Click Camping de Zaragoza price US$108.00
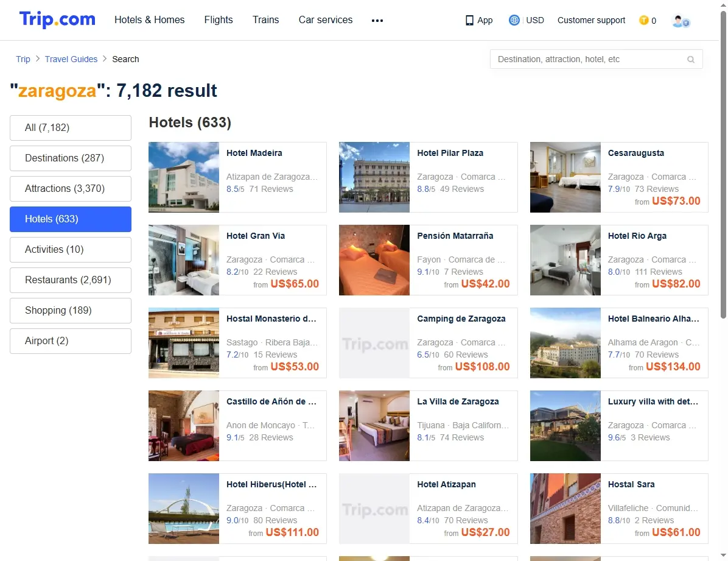 pos(483,366)
